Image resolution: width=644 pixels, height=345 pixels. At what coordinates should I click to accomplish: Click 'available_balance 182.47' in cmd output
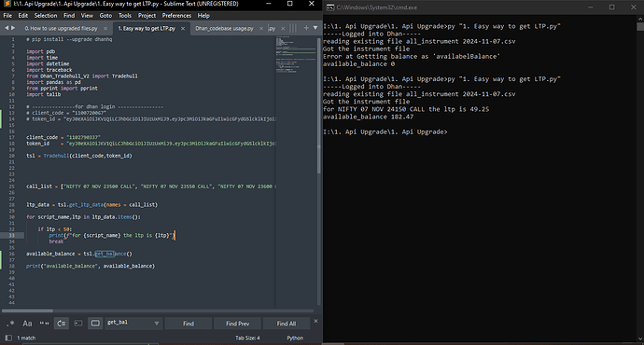coord(368,117)
